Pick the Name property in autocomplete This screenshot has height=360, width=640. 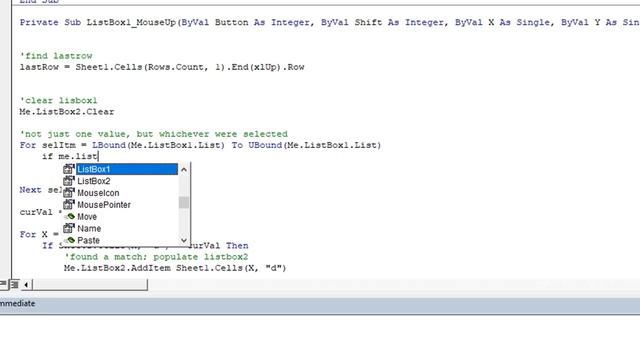(89, 228)
